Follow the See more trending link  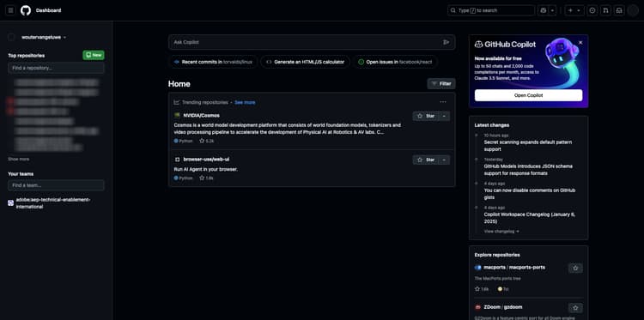245,103
